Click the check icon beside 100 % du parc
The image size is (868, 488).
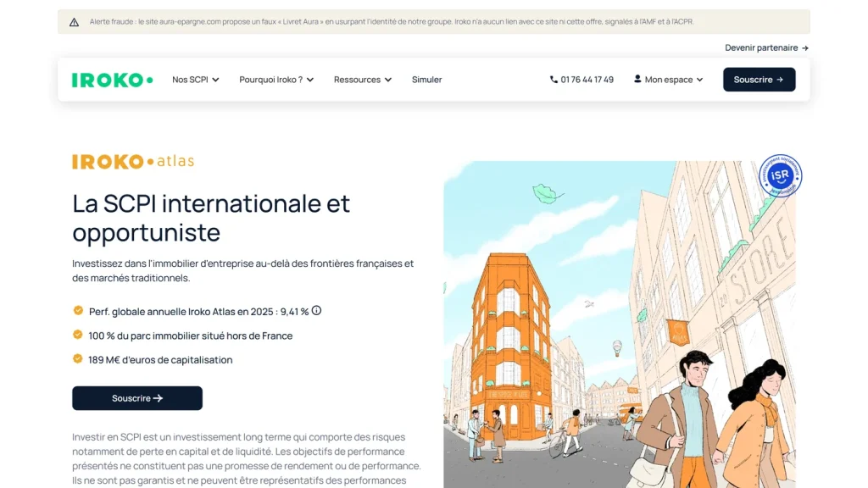78,335
